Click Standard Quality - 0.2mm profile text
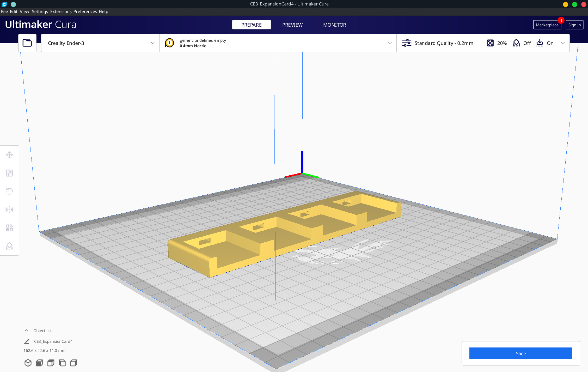Screen dimensions: 588x372 click(444, 43)
